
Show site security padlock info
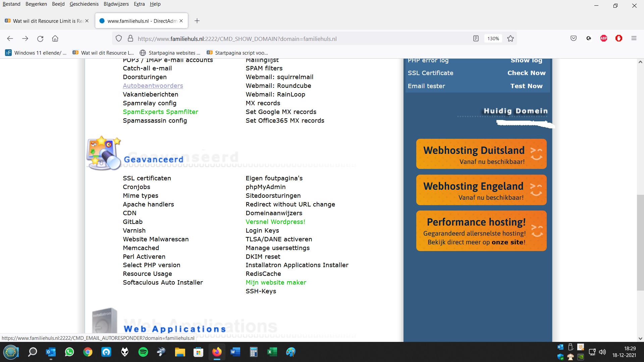130,39
